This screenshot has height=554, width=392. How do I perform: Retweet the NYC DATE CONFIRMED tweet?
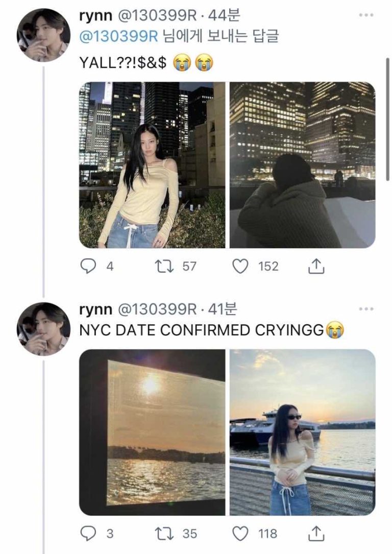pos(163,534)
